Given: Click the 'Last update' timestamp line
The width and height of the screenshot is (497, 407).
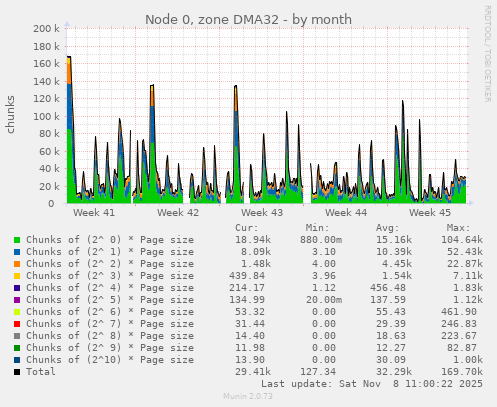Looking at the screenshot, I should tap(372, 384).
